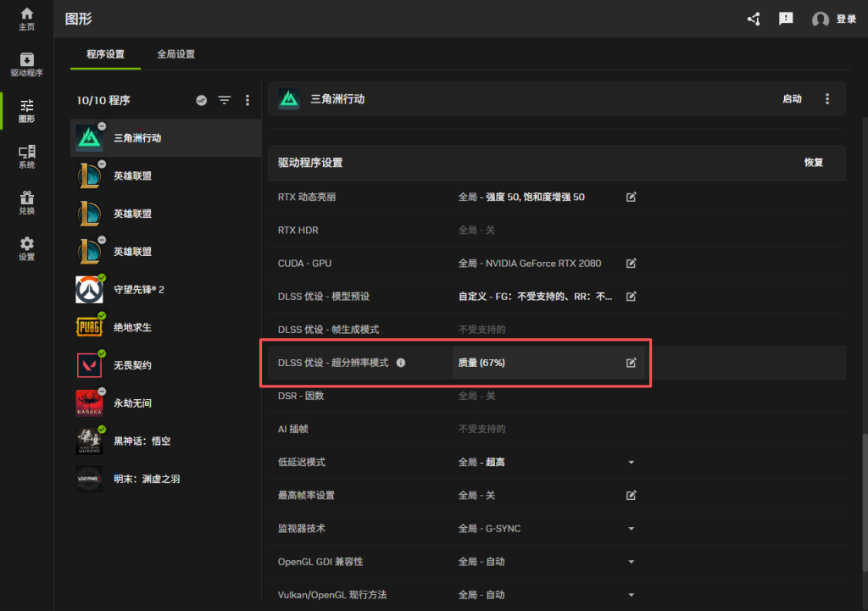Switch to the 程序设置 tab
Screen dimensions: 868x611
pyautogui.click(x=105, y=54)
